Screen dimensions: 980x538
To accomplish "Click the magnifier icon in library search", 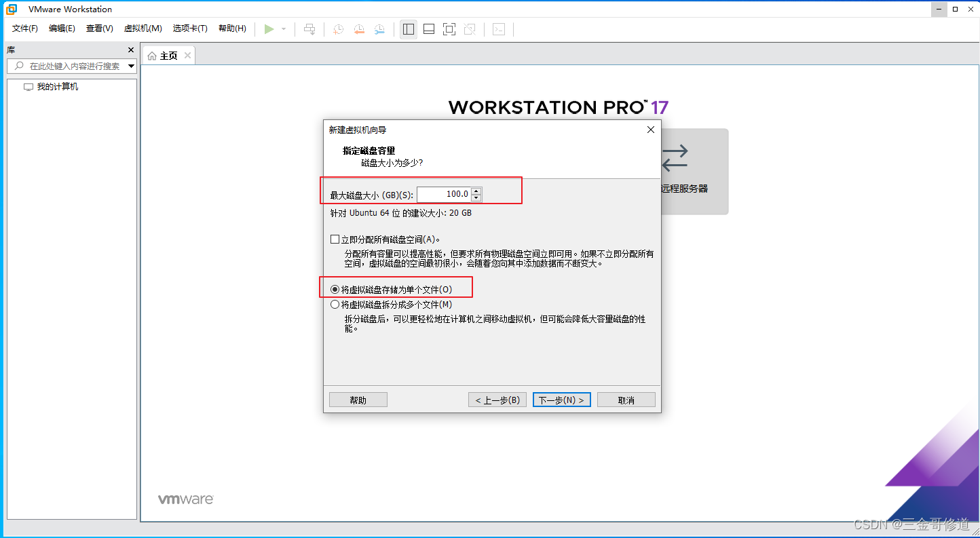I will (x=19, y=66).
